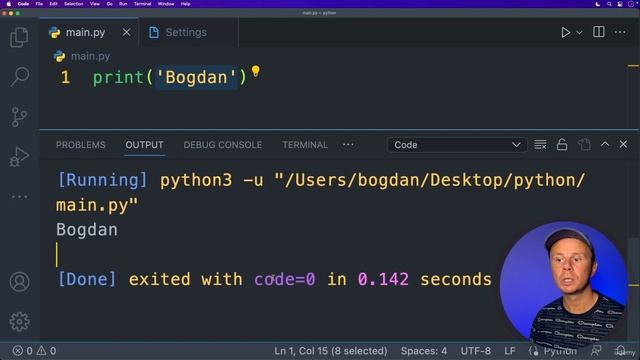This screenshot has width=640, height=360.
Task: Open the Manage gear icon
Action: tap(19, 322)
